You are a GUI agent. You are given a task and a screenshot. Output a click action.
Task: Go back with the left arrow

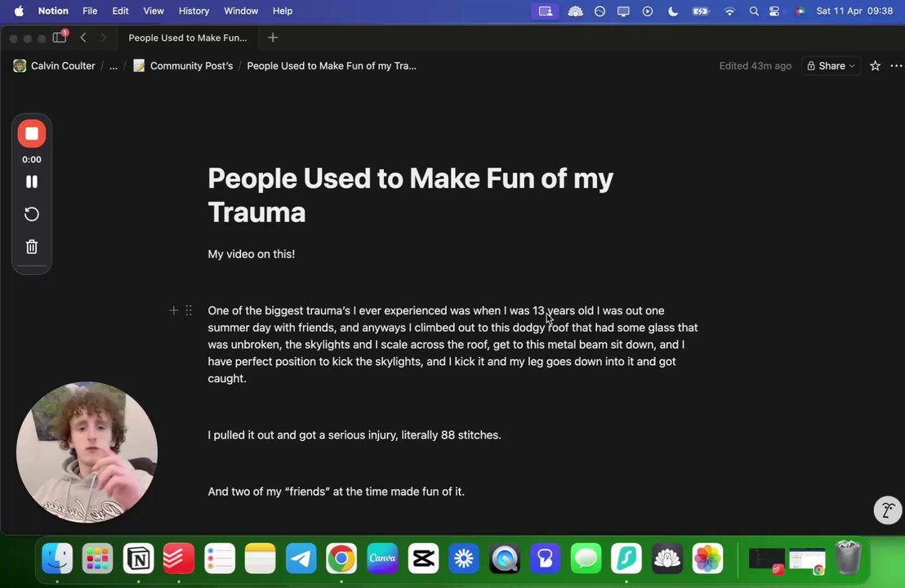(83, 38)
